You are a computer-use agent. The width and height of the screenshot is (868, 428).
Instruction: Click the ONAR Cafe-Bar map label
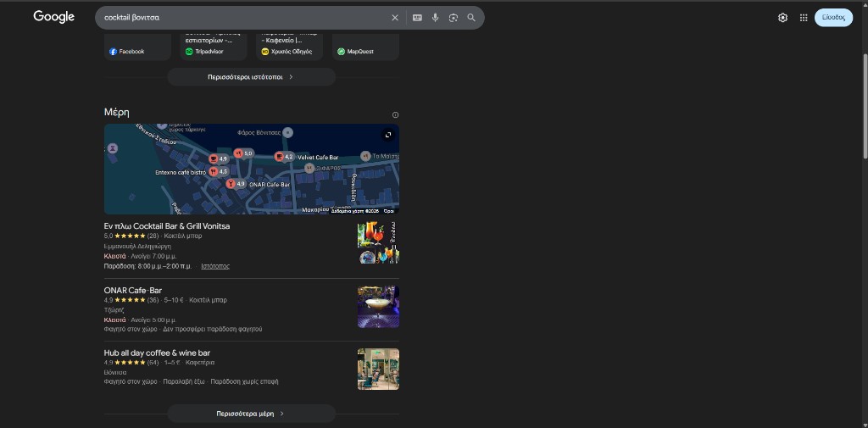point(270,185)
